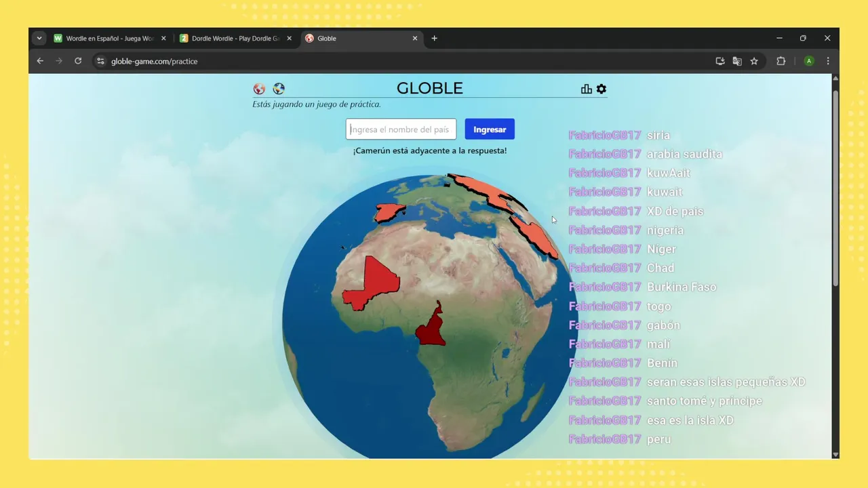Click the orange Spain shape on globe
The height and width of the screenshot is (488, 868).
[x=389, y=212]
